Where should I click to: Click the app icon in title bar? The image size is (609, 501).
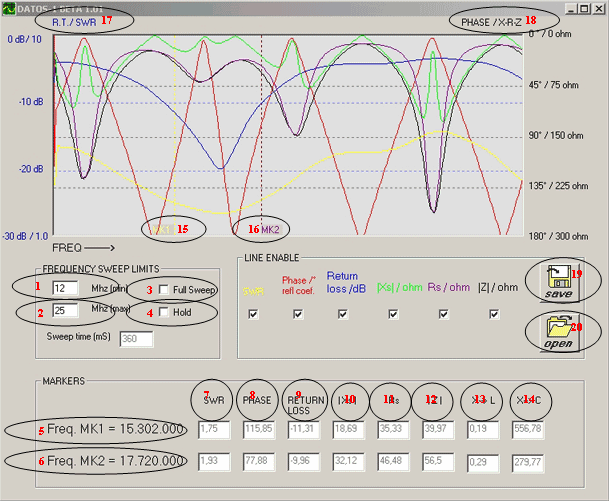(x=9, y=7)
